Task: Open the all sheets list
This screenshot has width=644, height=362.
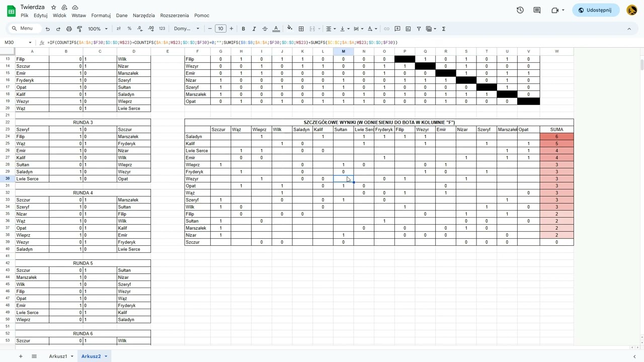Action: coord(34,356)
